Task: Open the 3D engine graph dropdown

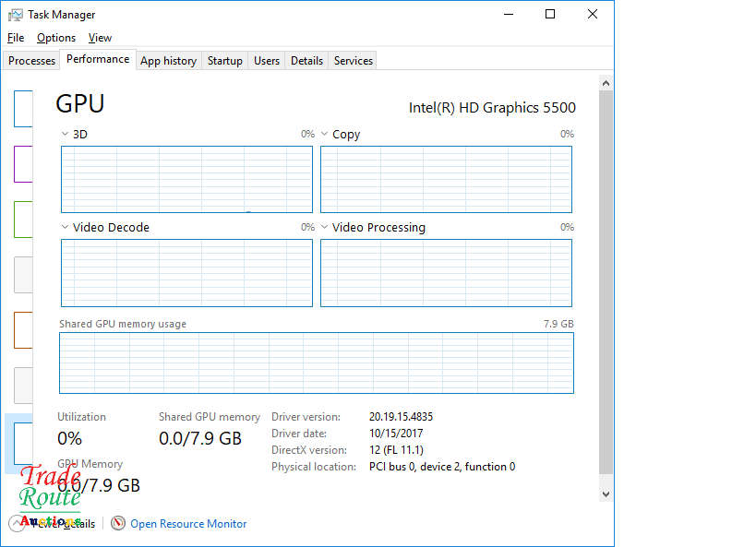Action: 65,135
